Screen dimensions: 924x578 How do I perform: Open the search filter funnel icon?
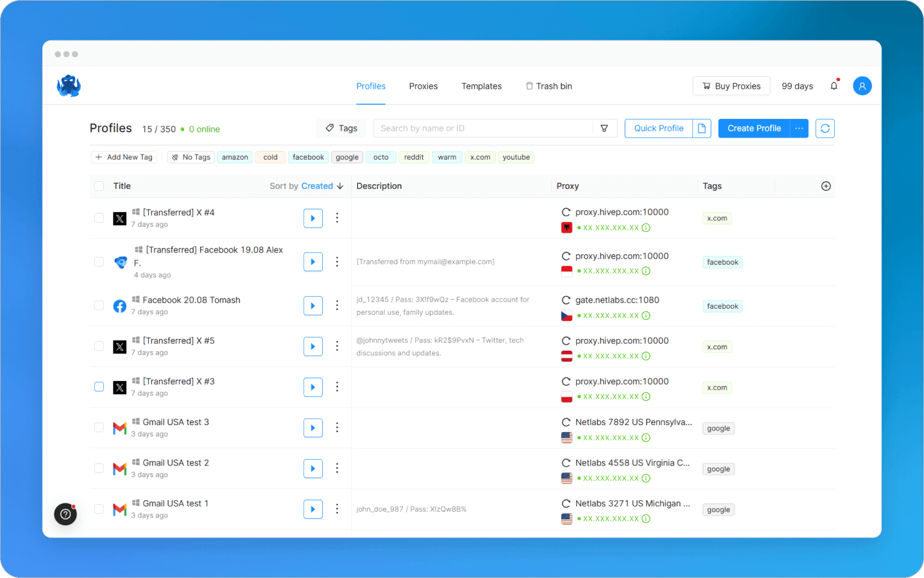(604, 128)
